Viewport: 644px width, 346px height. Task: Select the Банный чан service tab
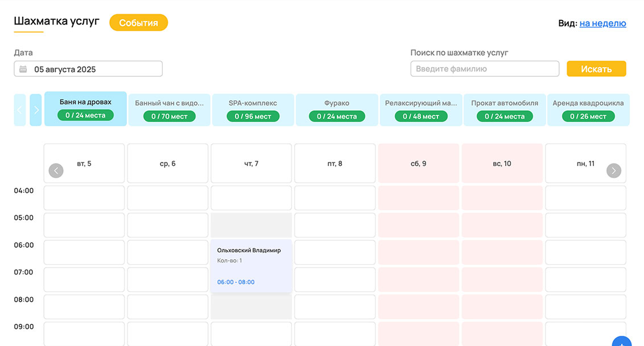[169, 110]
